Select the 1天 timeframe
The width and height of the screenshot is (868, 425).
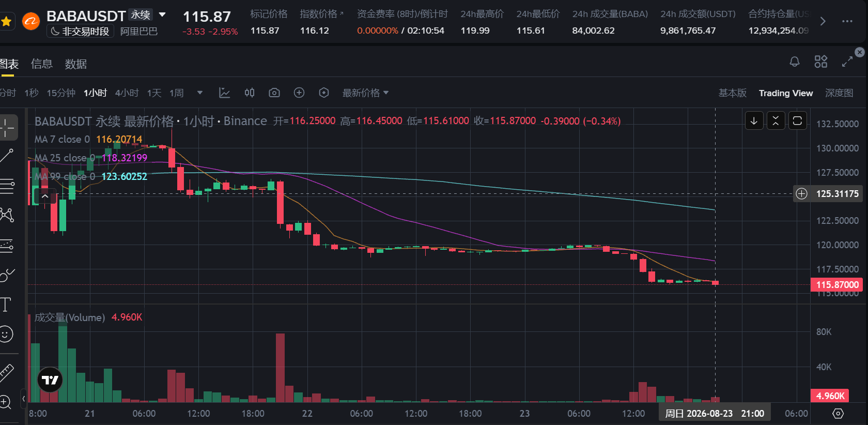pyautogui.click(x=154, y=93)
